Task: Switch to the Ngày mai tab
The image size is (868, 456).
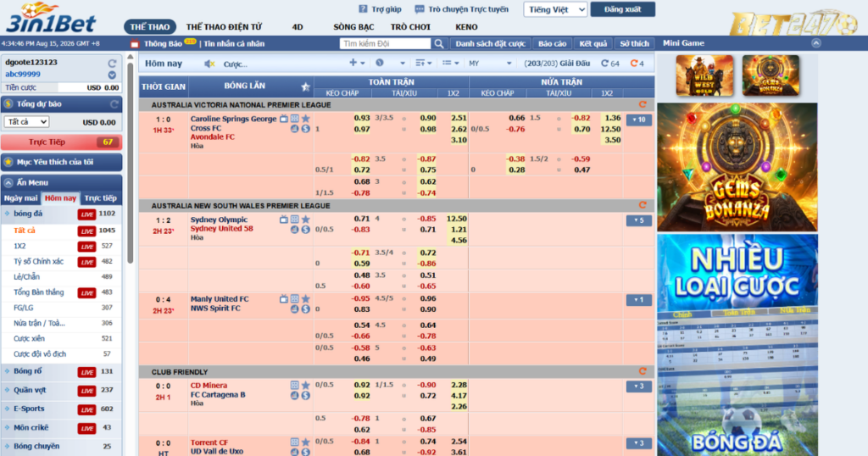Action: 21,198
